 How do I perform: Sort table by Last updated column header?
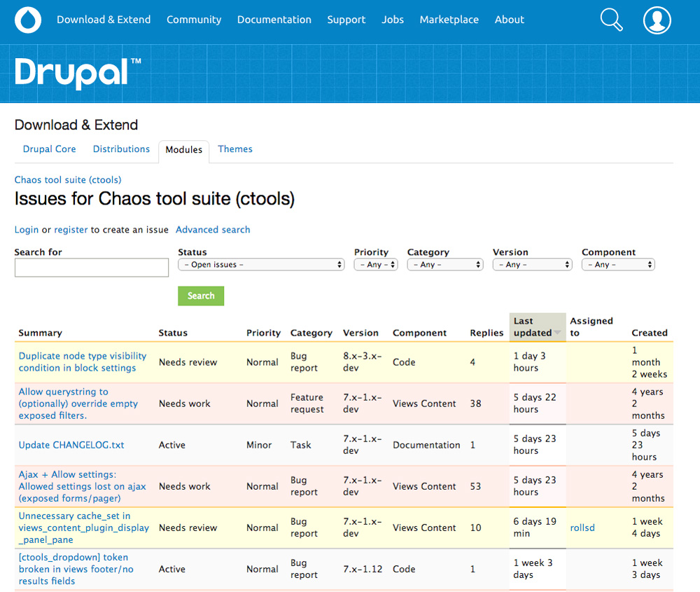point(533,327)
